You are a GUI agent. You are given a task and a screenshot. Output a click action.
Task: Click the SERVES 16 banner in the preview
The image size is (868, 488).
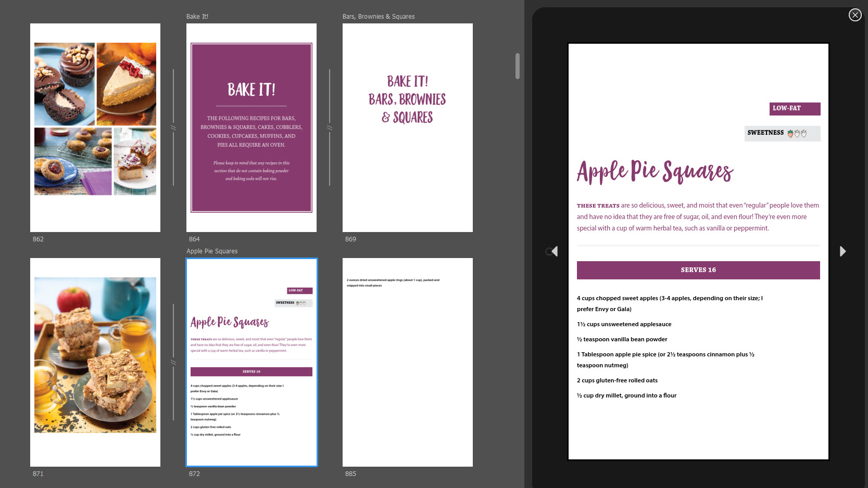(x=698, y=270)
